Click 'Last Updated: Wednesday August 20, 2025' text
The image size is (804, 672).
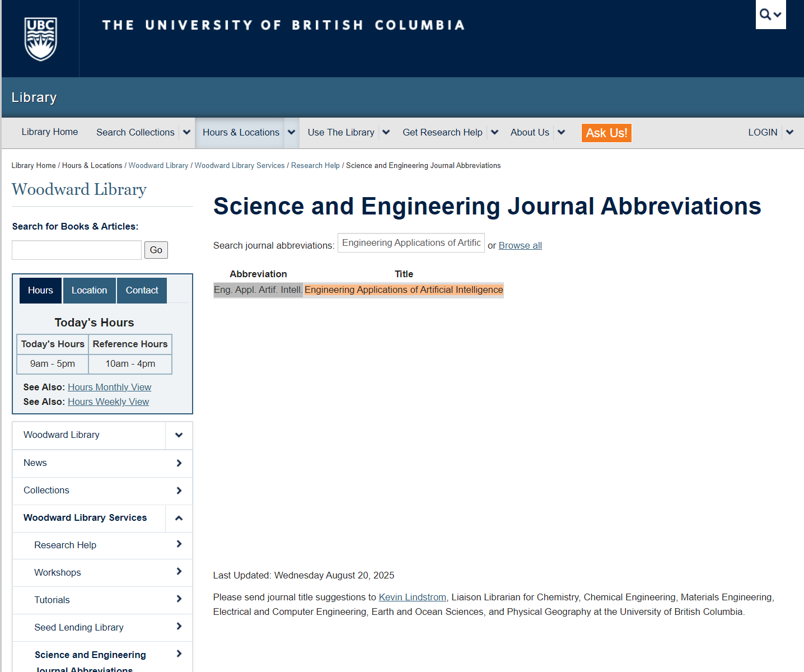[303, 576]
